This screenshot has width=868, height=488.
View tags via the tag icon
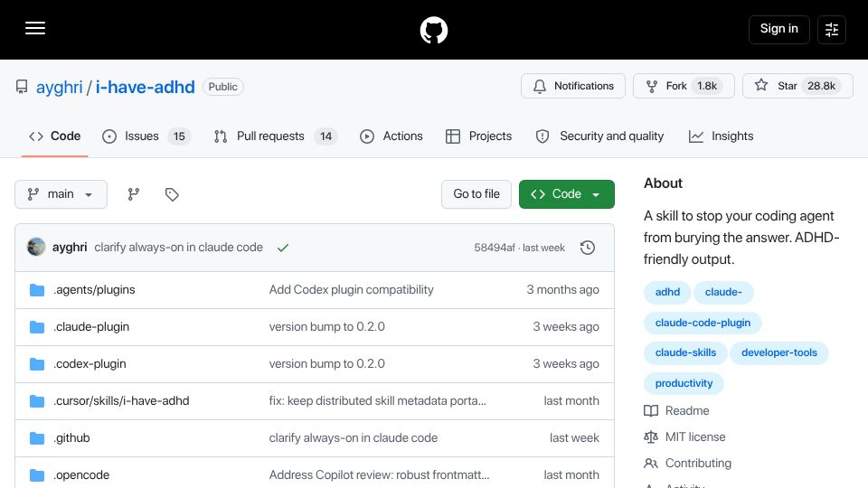pos(172,194)
